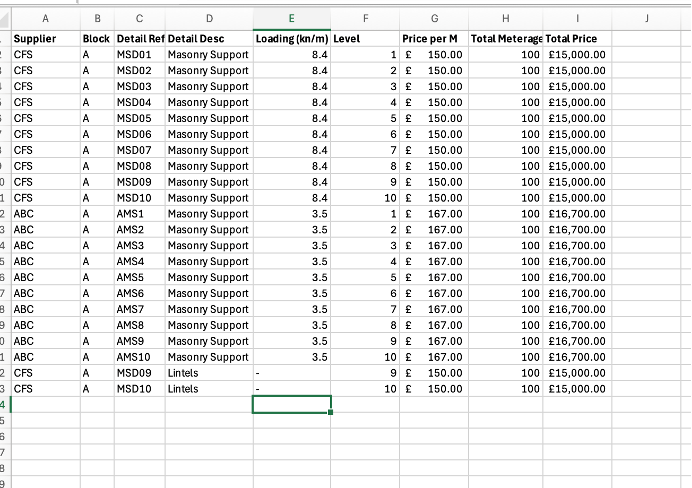The width and height of the screenshot is (692, 488).
Task: Click level value 10 in AMS10 row
Action: pos(365,357)
